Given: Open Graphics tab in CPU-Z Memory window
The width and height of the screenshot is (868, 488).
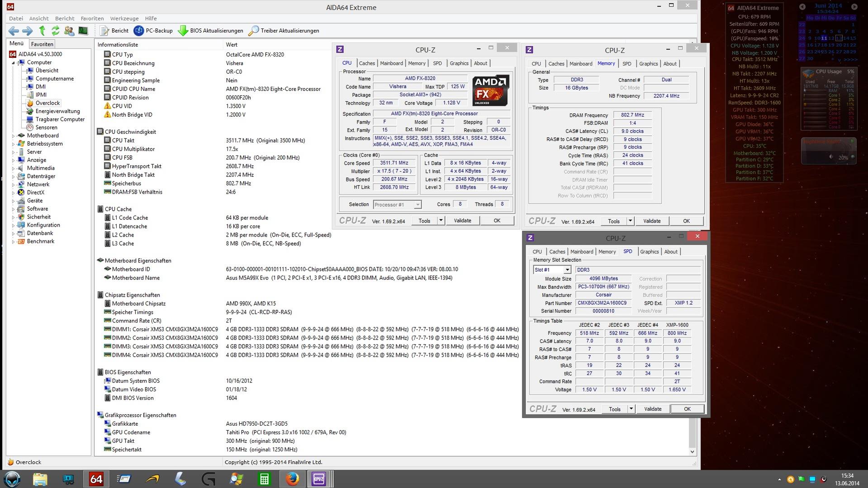Looking at the screenshot, I should coord(648,64).
